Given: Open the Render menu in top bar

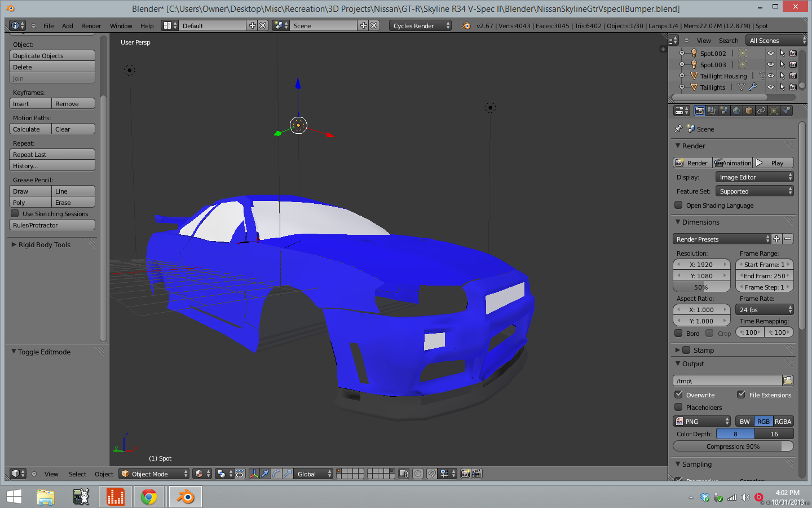Looking at the screenshot, I should point(91,25).
